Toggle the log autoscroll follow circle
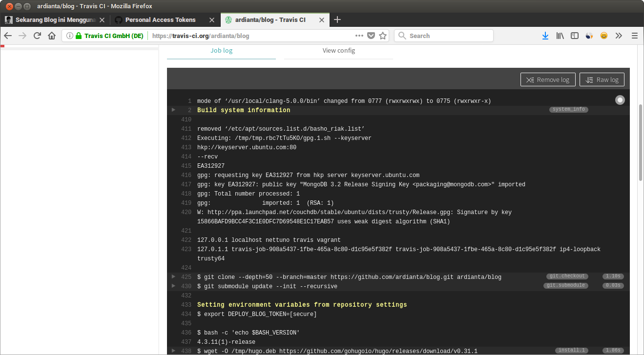Screen dimensions: 644x355 (620, 99)
